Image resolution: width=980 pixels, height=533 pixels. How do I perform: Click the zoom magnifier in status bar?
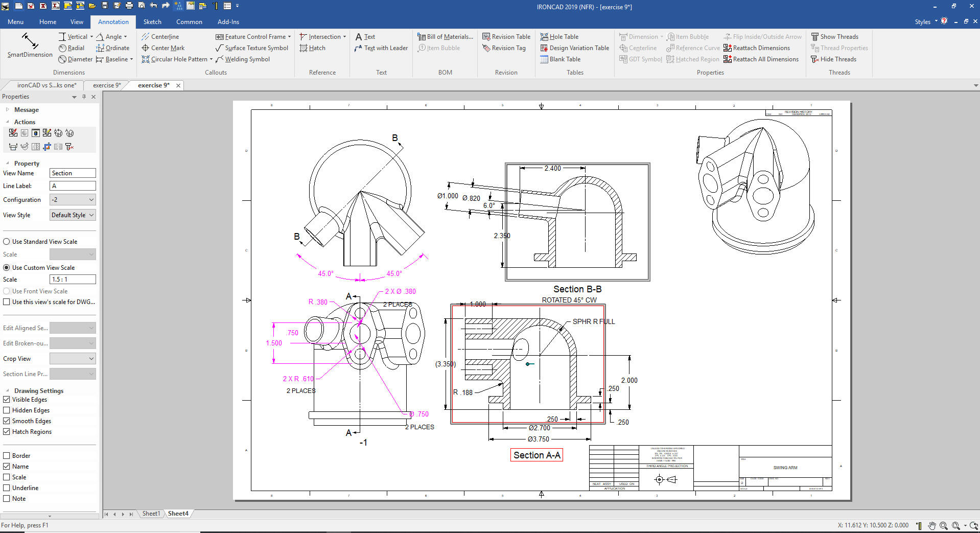point(943,525)
